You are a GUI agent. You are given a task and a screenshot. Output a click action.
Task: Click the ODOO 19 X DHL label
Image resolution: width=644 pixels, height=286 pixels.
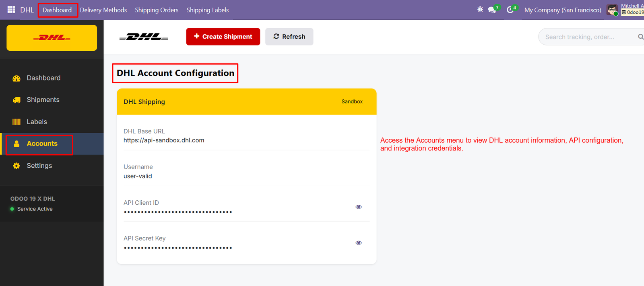coord(33,199)
